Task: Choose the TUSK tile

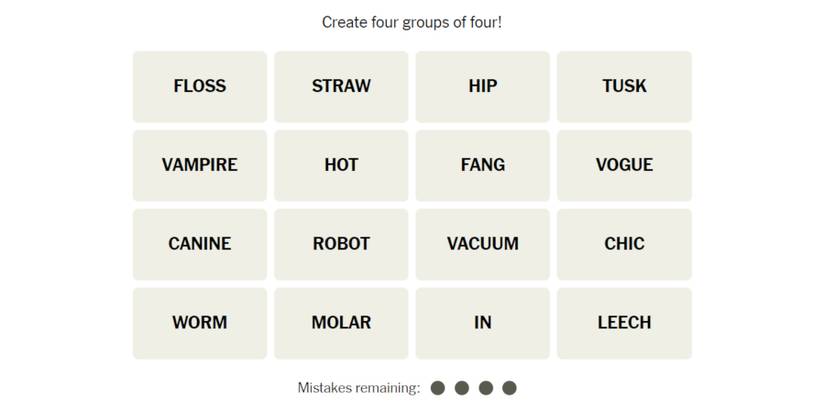Action: [624, 86]
